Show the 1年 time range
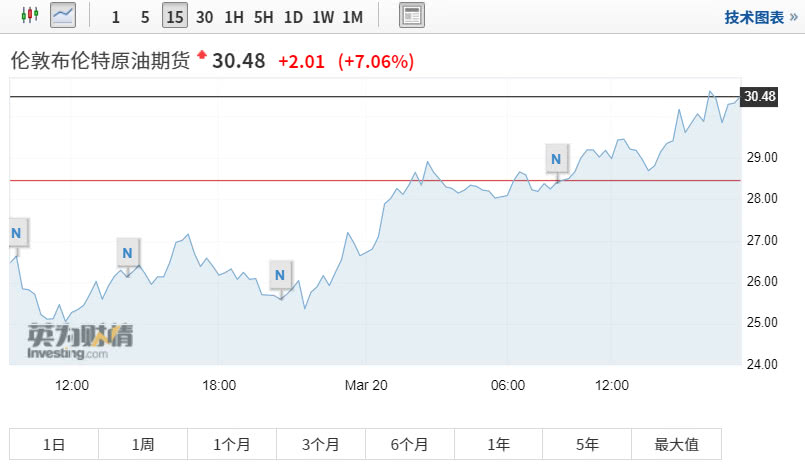The image size is (805, 471). 498,445
